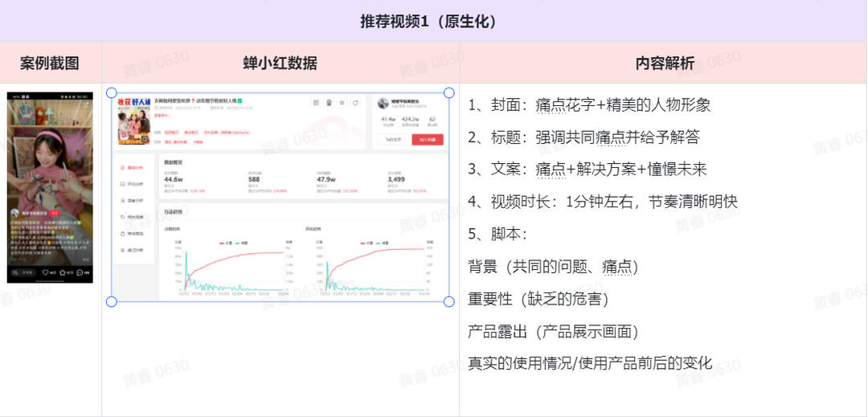
Task: Click the top-right image resize handle
Action: pyautogui.click(x=448, y=93)
